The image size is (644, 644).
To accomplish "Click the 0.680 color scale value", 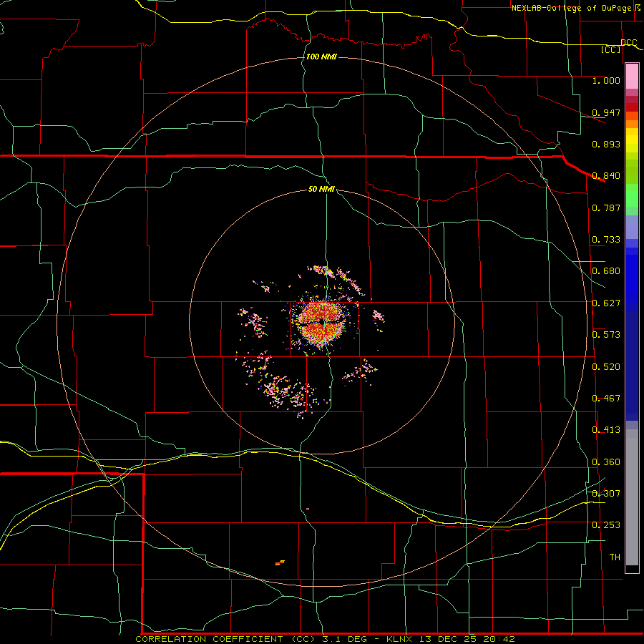I will (606, 271).
